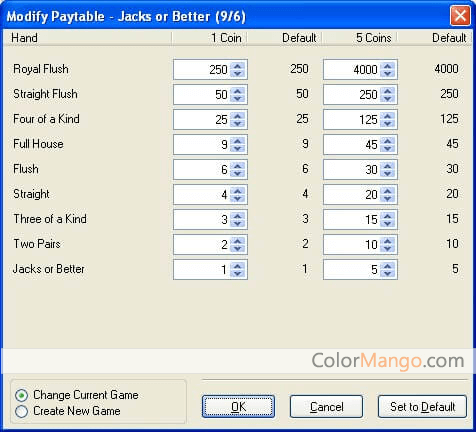The height and width of the screenshot is (432, 476).
Task: Close the Modify Paytable dialog
Action: click(x=460, y=16)
